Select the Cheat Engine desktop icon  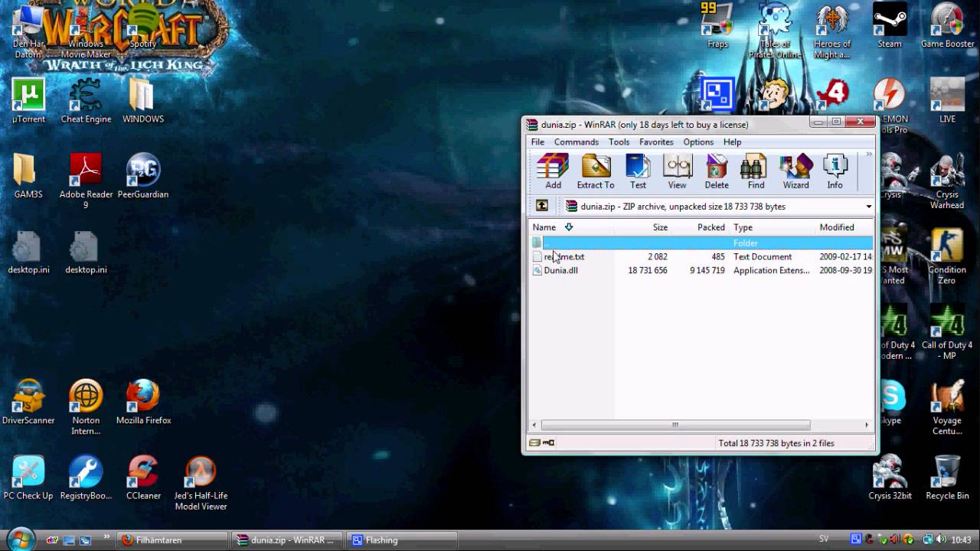click(86, 102)
